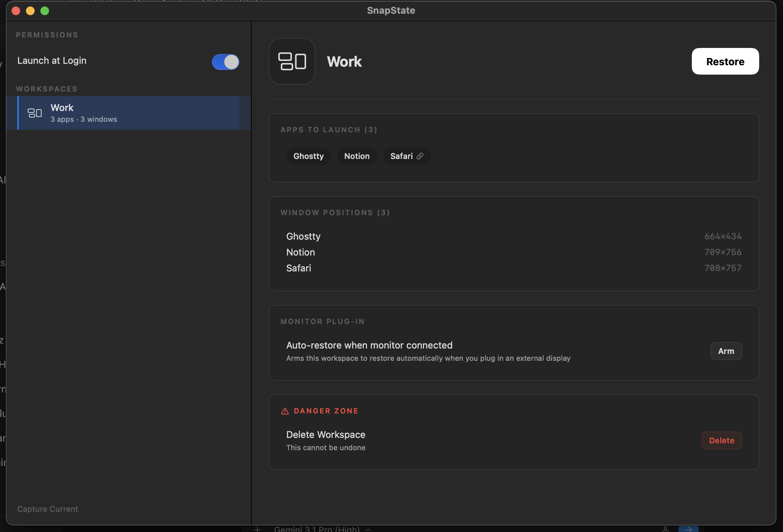783x532 pixels.
Task: Maximize the SnapState window with green button
Action: [x=45, y=11]
